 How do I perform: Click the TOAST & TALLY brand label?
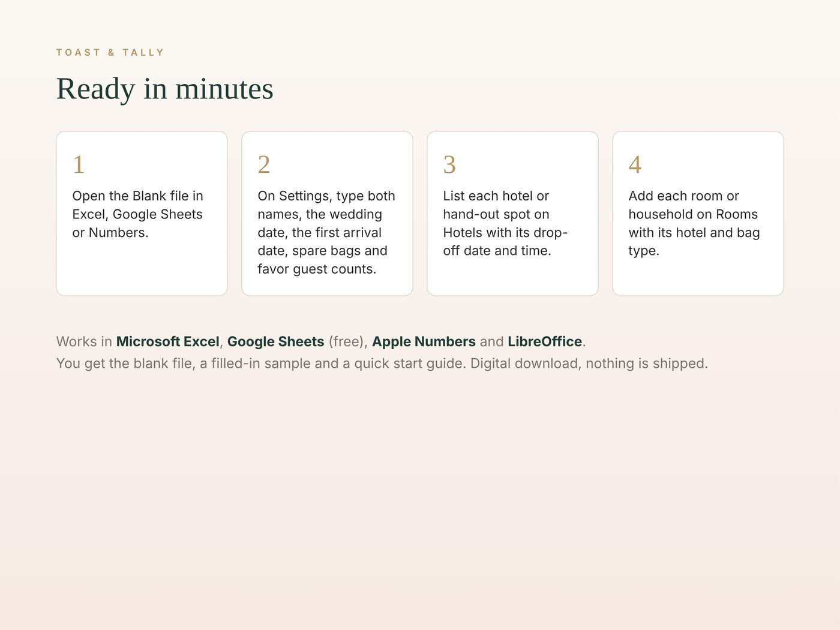click(110, 53)
